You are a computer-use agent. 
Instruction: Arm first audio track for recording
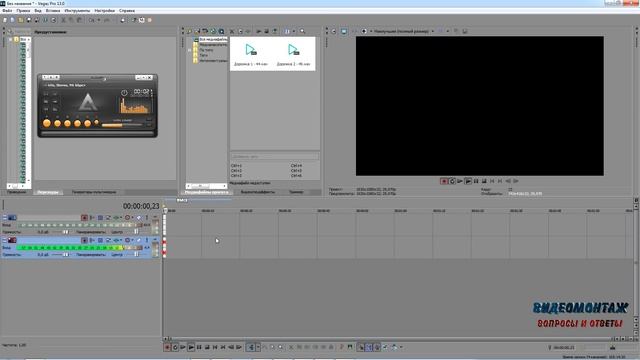pos(84,218)
